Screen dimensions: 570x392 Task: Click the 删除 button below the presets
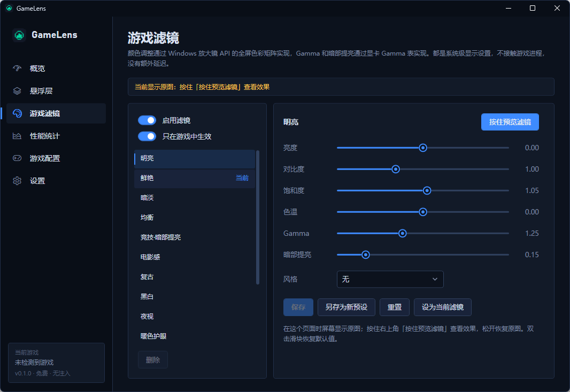pyautogui.click(x=153, y=360)
